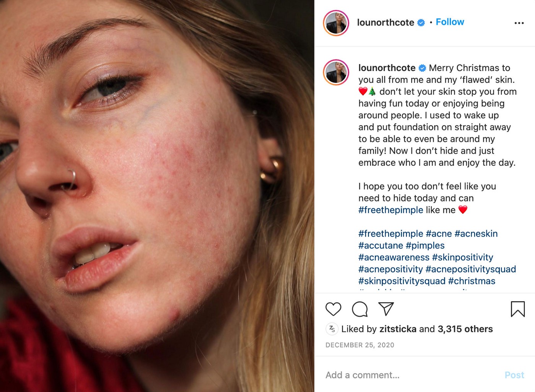Open the liked-by details via 3,315 others
This screenshot has width=535, height=392.
coord(464,329)
